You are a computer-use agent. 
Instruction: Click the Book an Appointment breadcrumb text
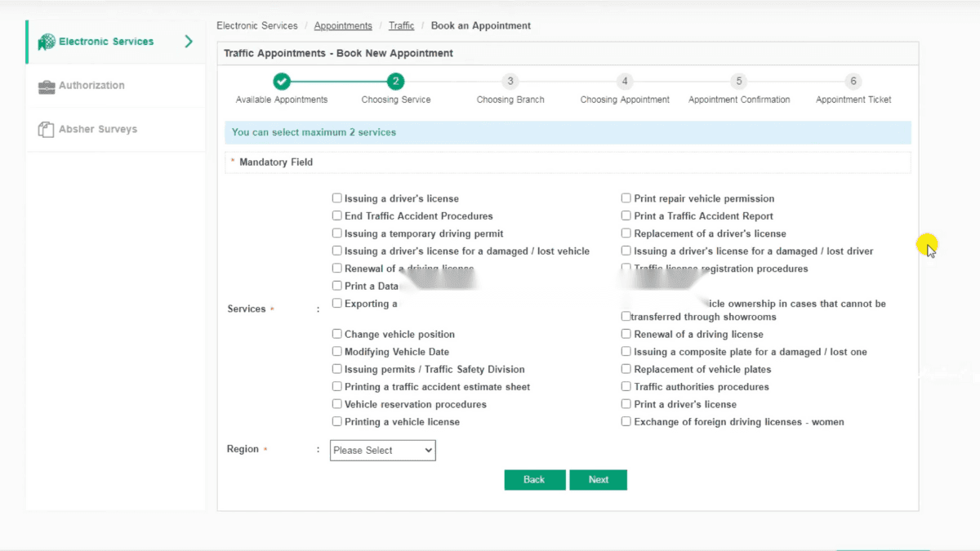(x=481, y=26)
